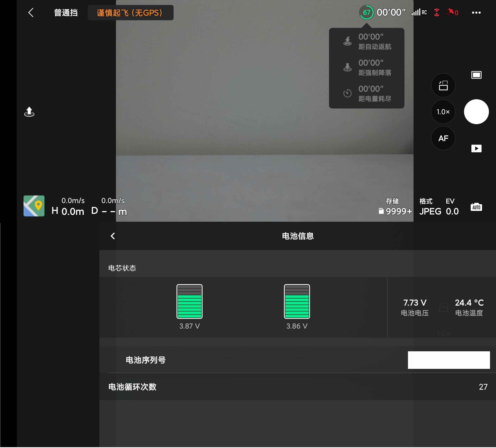Change the JPEG photo format setting

pos(430,207)
